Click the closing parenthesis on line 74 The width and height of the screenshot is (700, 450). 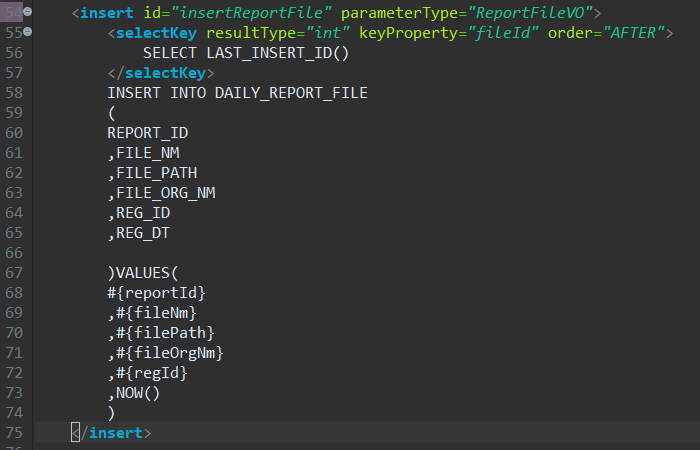click(112, 413)
